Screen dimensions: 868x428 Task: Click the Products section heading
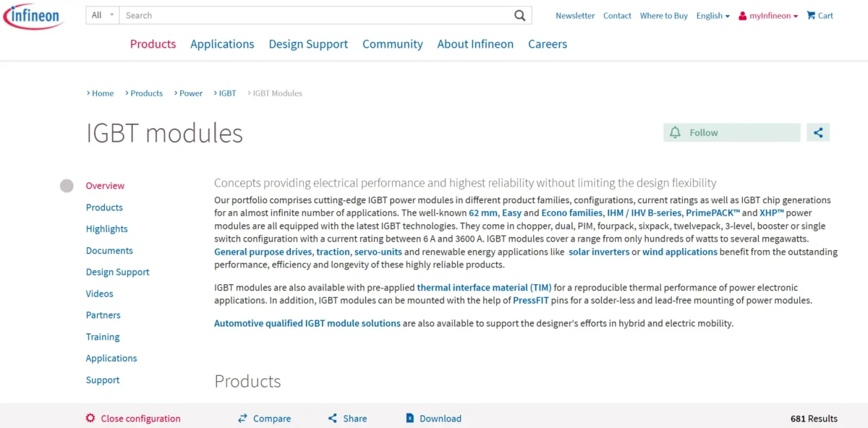[x=247, y=381]
